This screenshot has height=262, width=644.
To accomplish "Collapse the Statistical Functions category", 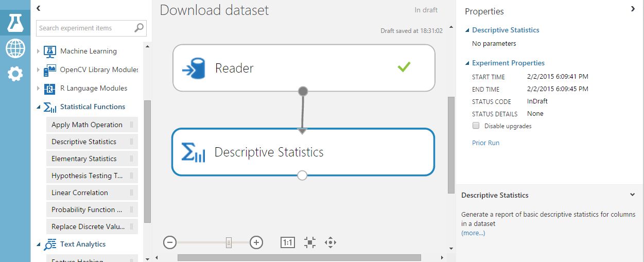I will pyautogui.click(x=39, y=107).
